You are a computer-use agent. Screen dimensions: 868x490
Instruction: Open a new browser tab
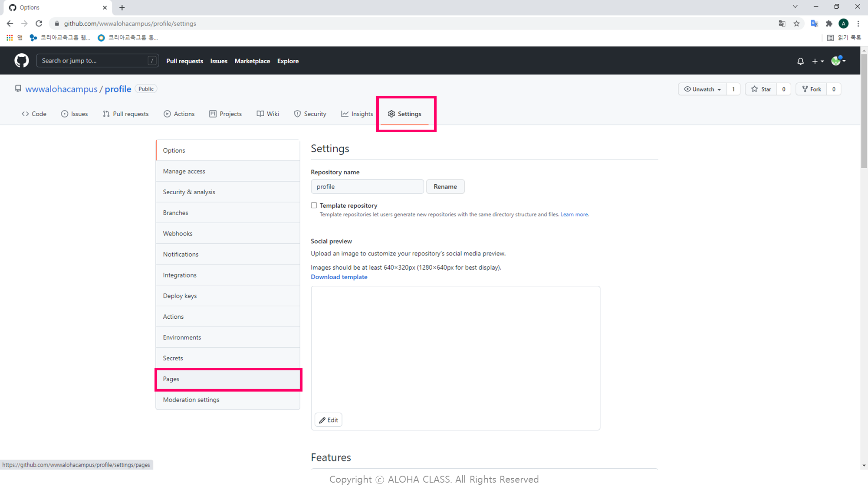point(122,7)
